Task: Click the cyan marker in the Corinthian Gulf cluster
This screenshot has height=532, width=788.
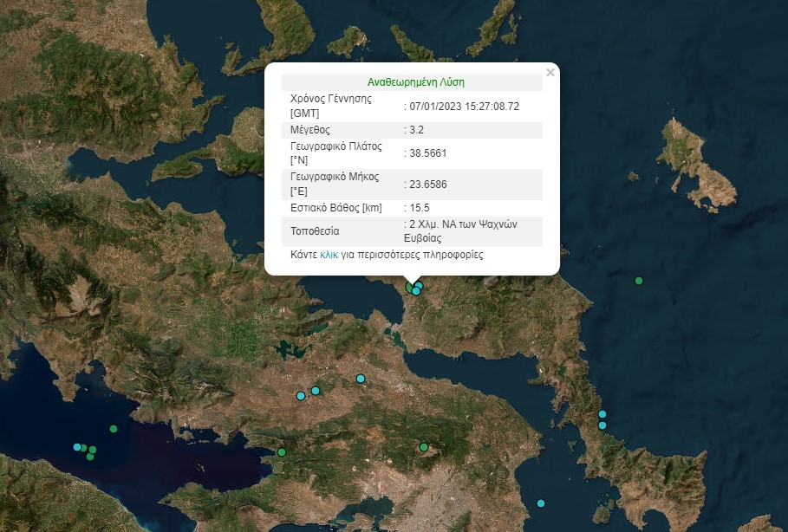Action: pos(77,447)
